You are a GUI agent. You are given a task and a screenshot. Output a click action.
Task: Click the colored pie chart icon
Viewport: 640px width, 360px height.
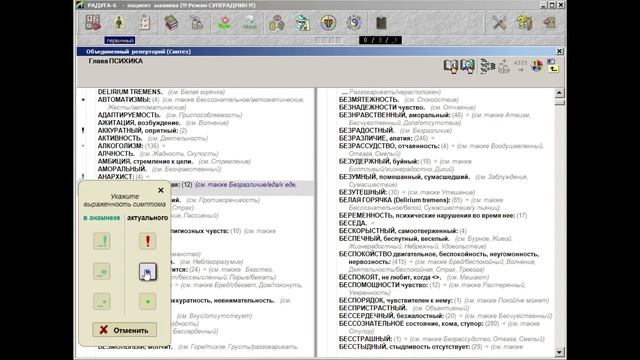(x=537, y=66)
